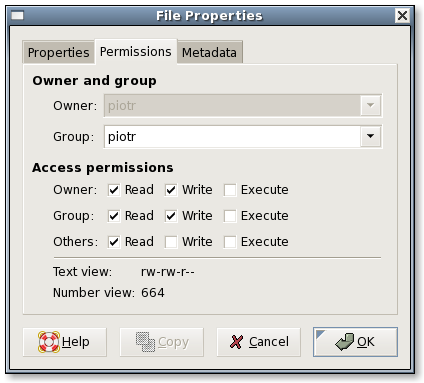
Task: Open the window menu icon in title bar
Action: (x=18, y=16)
